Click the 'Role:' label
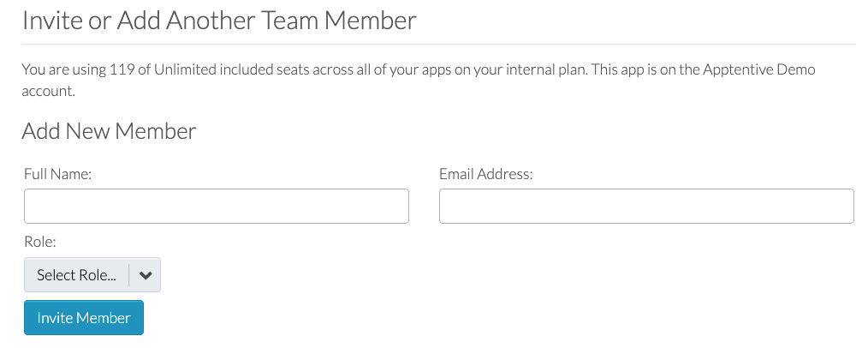Image resolution: width=868 pixels, height=348 pixels. [40, 243]
